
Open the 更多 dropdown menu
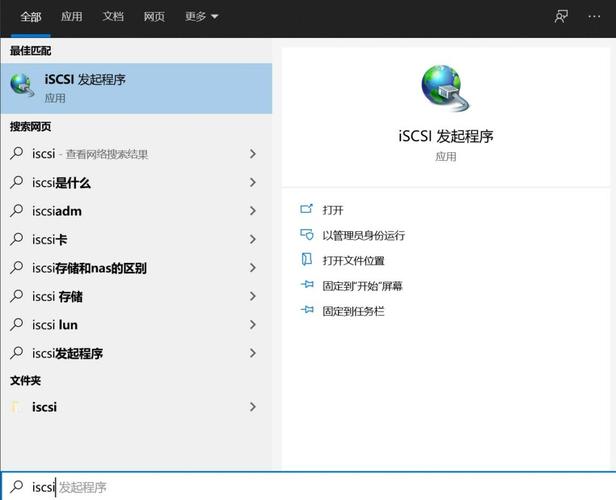202,17
